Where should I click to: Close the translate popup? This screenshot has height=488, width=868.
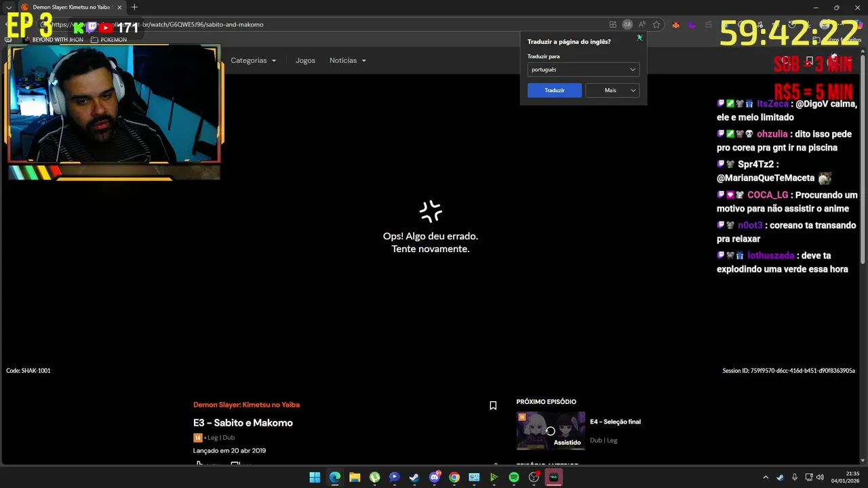(639, 37)
